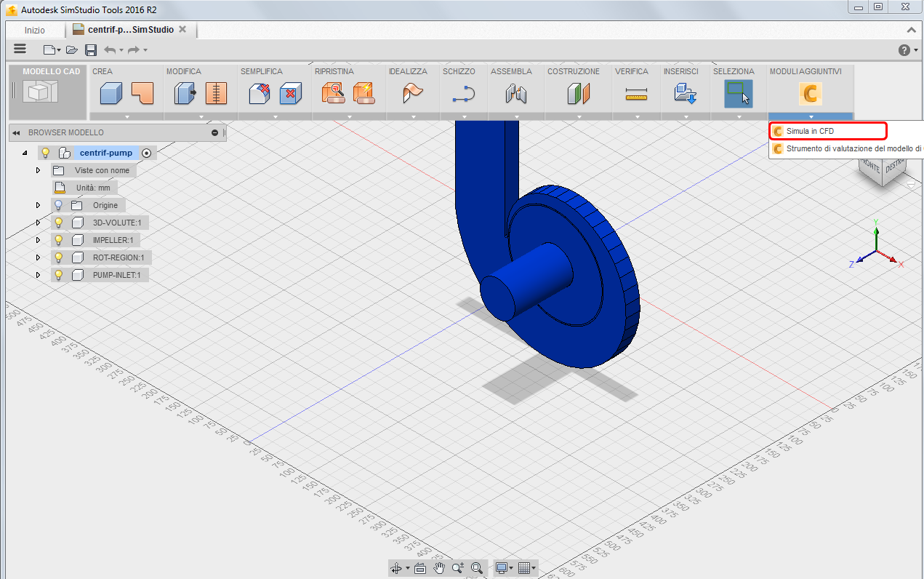The image size is (924, 579).
Task: Expand the Origine node
Action: pyautogui.click(x=38, y=205)
